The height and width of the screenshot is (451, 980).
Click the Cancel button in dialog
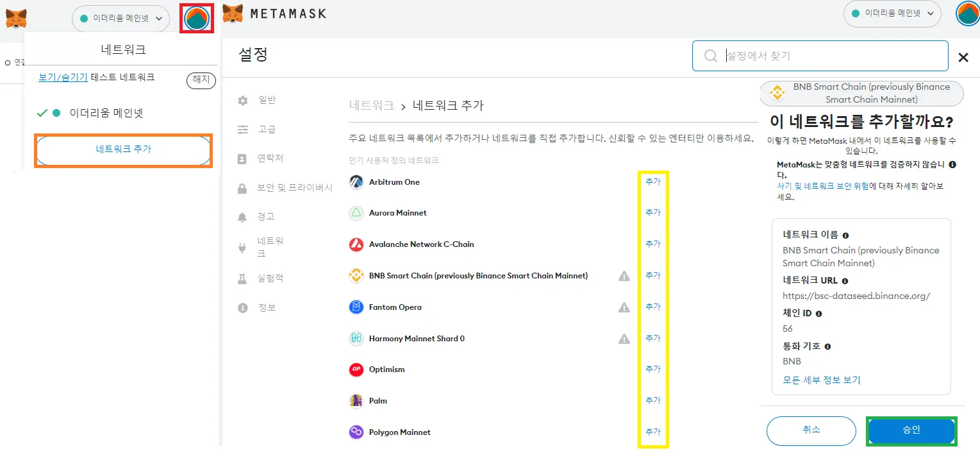click(811, 430)
